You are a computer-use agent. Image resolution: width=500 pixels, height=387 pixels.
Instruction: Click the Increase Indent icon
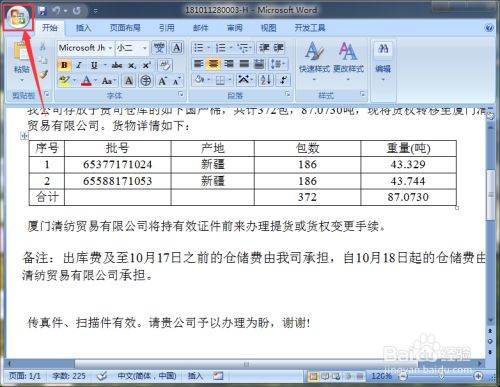[x=279, y=48]
